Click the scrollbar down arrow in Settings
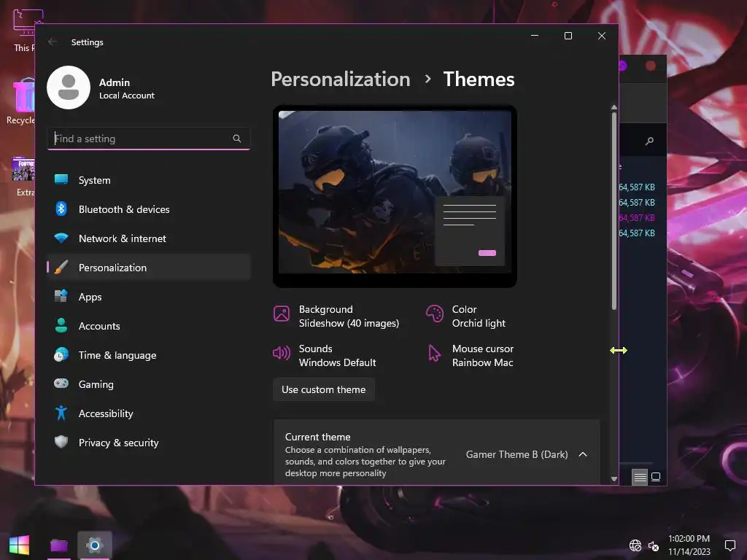This screenshot has height=560, width=747. click(x=614, y=479)
